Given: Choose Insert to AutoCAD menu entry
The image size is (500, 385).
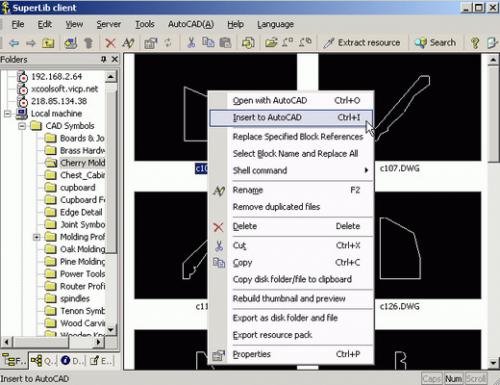Looking at the screenshot, I should pyautogui.click(x=291, y=118).
